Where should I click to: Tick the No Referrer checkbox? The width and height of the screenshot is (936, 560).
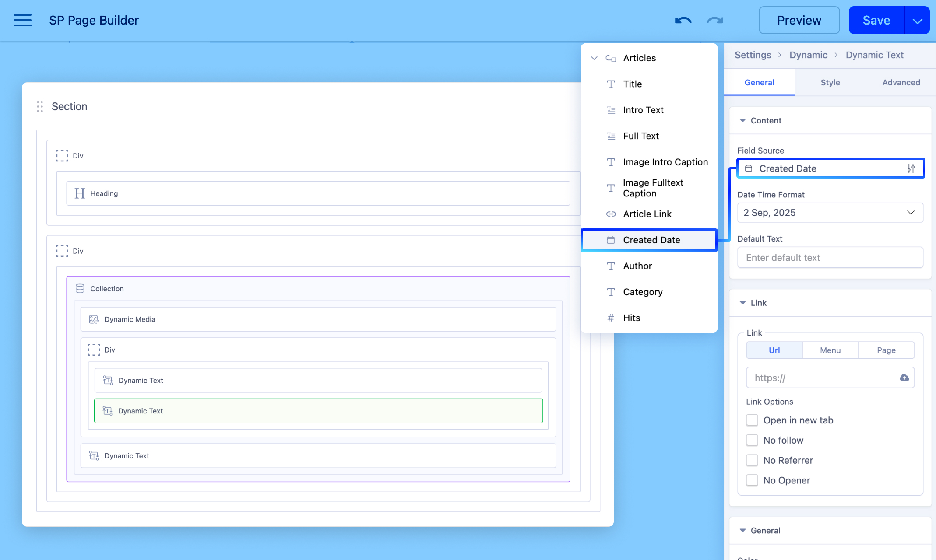click(752, 460)
